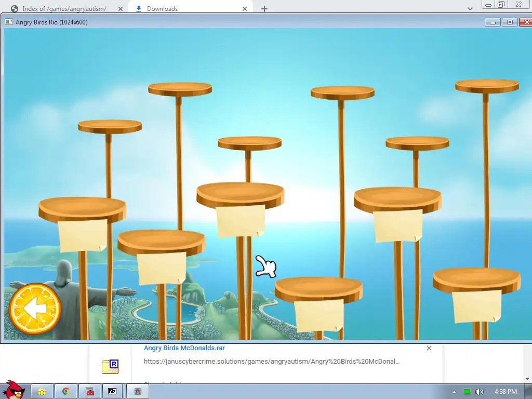Maximize the Angry Birds Rio game window
This screenshot has height=399, width=532.
[x=509, y=22]
